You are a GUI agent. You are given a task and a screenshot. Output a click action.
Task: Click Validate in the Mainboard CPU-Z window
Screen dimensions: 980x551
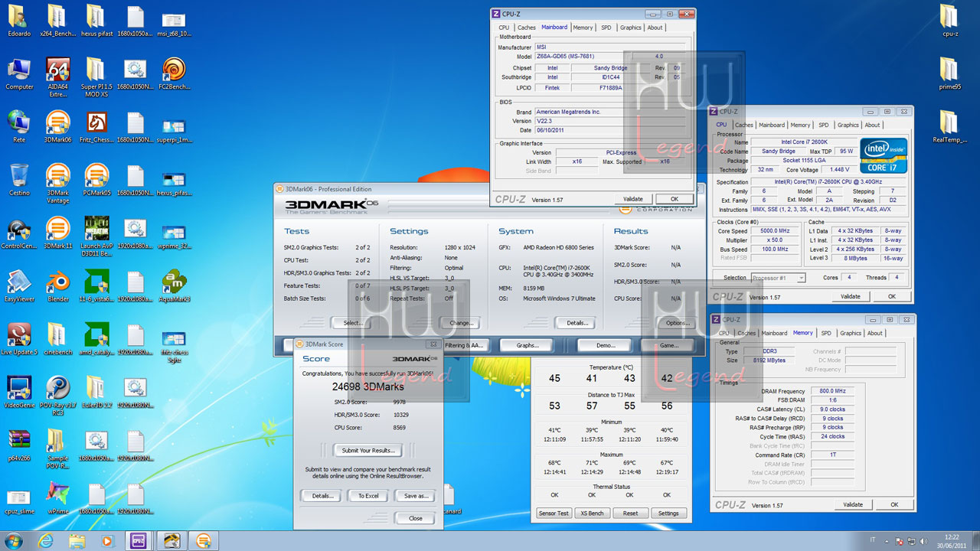(633, 199)
